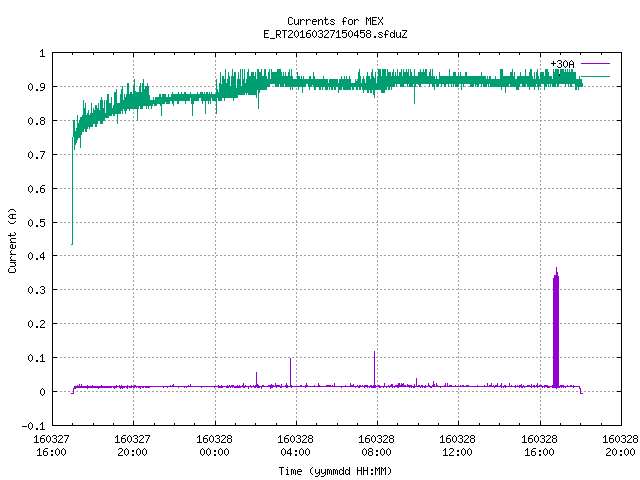640x480 pixels.
Task: Click the y-axis tick label "0.9"
Action: [x=36, y=87]
